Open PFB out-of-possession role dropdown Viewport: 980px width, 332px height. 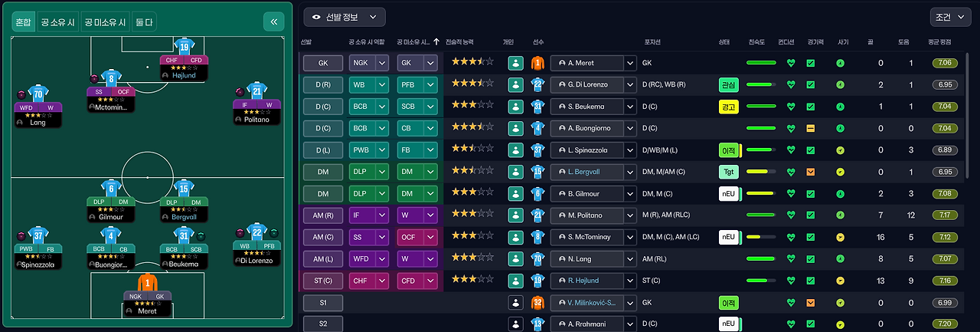tap(417, 84)
